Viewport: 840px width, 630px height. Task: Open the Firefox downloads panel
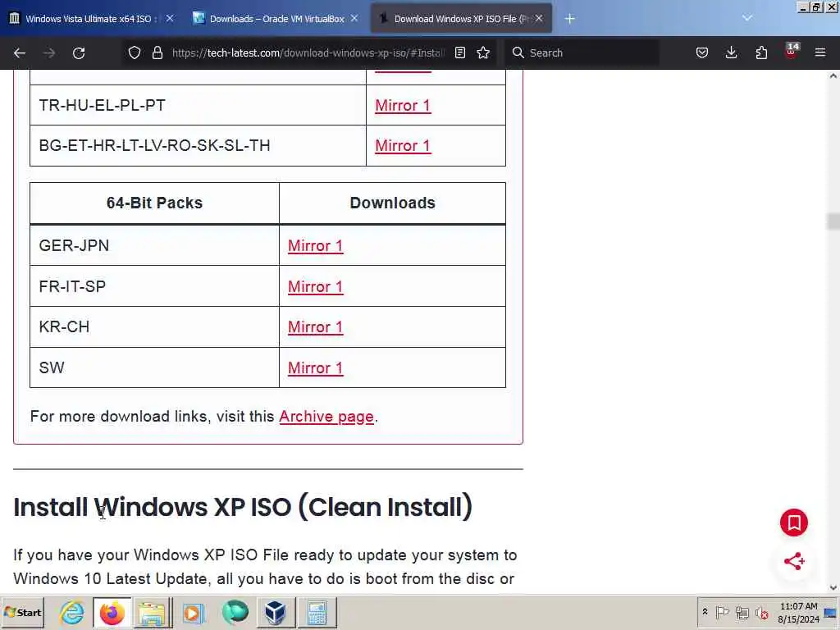click(731, 52)
